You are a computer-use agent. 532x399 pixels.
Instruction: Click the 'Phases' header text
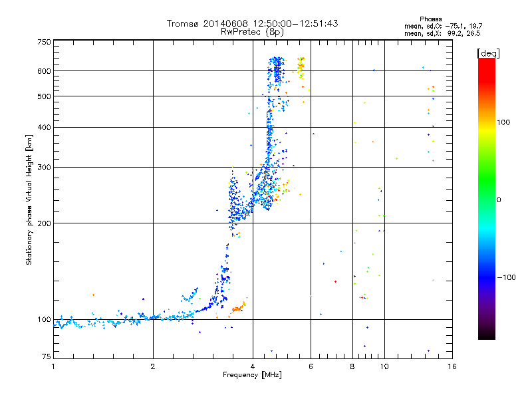point(430,19)
